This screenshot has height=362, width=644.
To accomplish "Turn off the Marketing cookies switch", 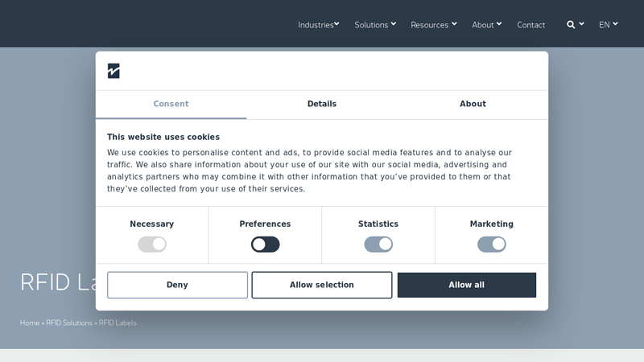I will pyautogui.click(x=492, y=245).
